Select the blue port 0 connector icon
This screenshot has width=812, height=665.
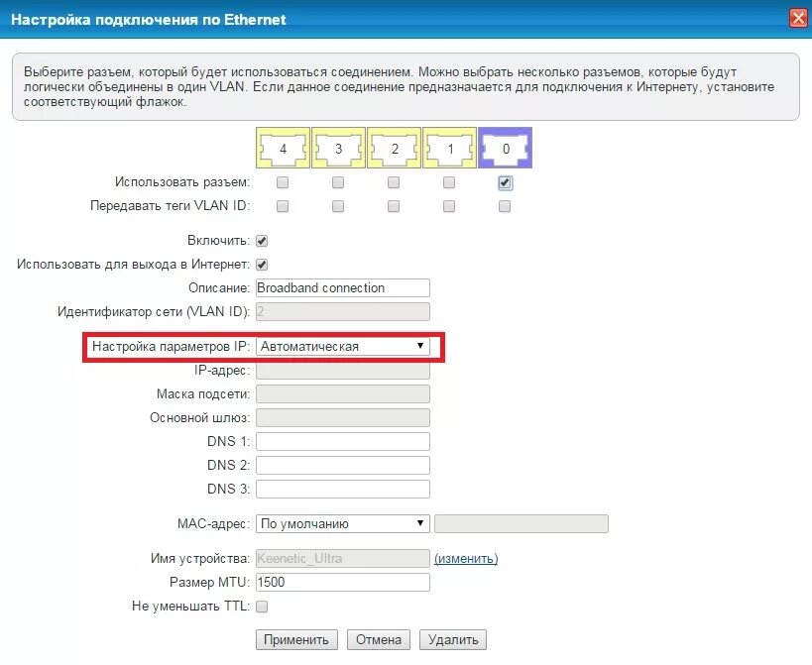[x=505, y=148]
